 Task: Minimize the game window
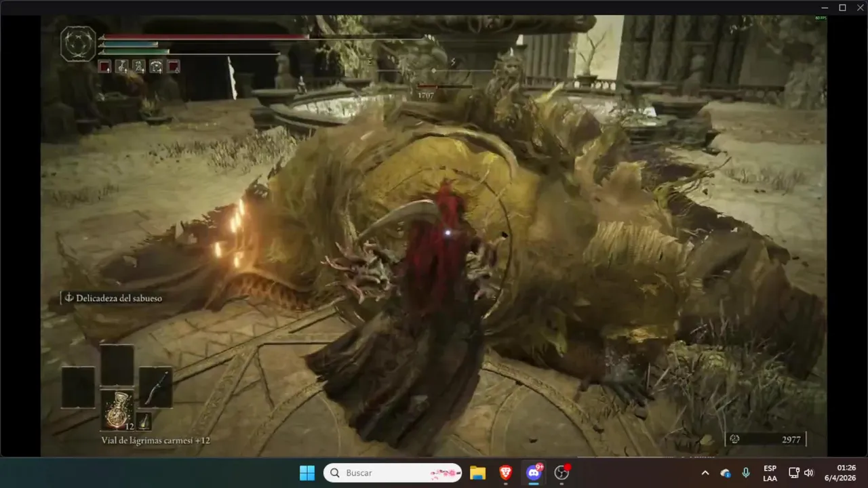coord(825,7)
